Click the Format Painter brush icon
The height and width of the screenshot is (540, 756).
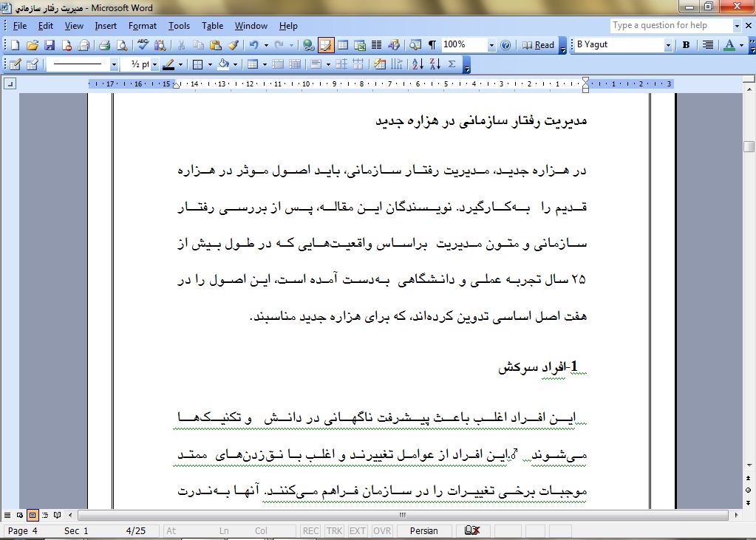[233, 45]
